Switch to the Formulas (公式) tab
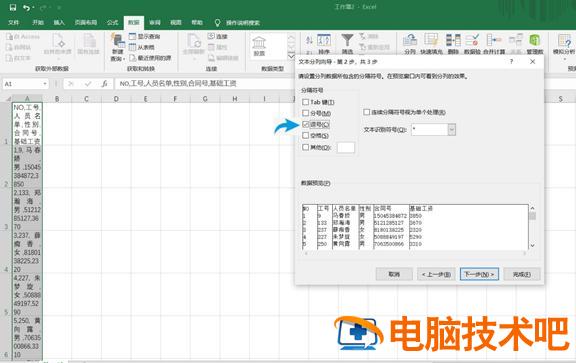 click(x=112, y=23)
